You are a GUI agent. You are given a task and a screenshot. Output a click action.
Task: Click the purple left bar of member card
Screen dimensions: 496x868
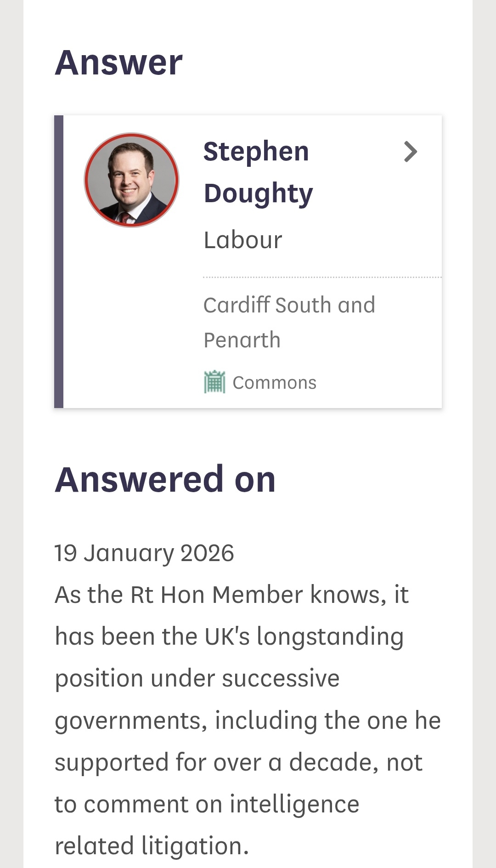click(x=59, y=261)
